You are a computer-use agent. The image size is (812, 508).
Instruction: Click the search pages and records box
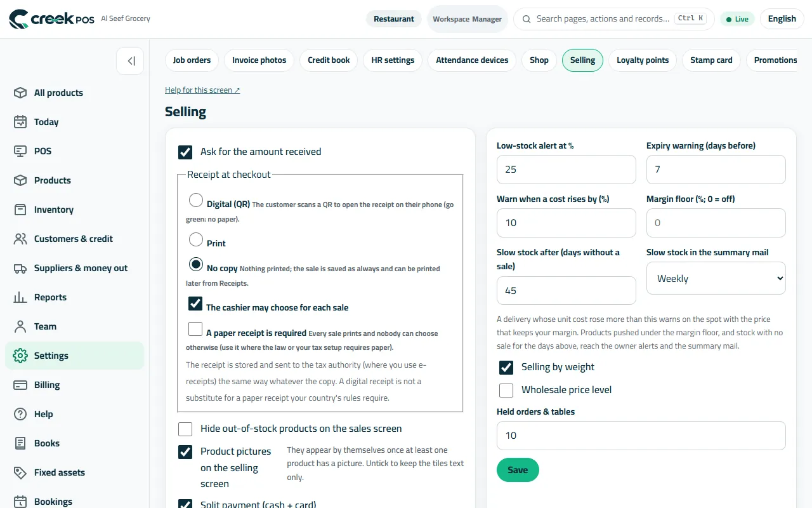point(614,19)
